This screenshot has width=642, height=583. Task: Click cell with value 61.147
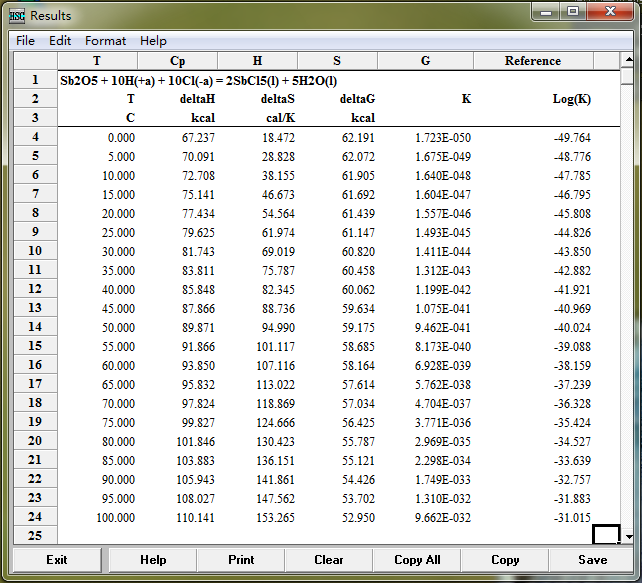tap(358, 233)
